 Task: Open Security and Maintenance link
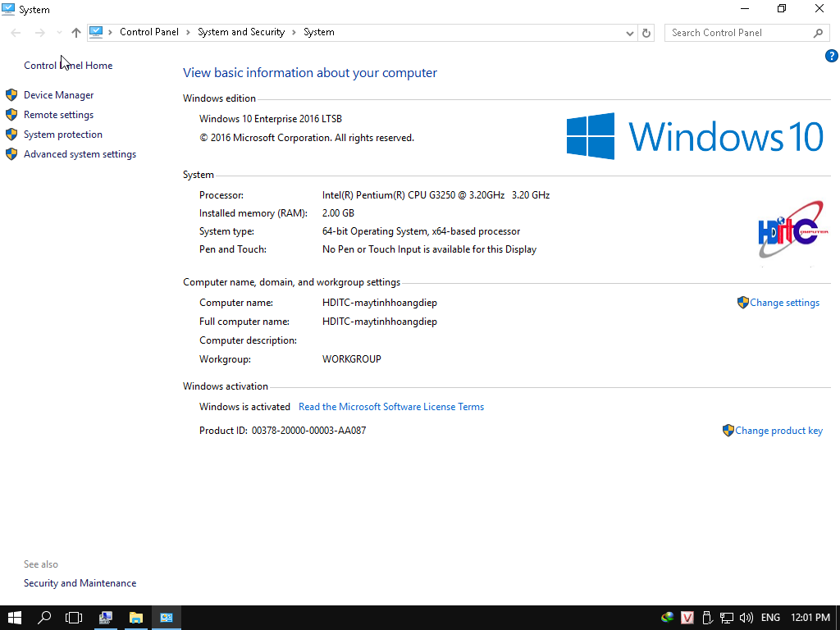pyautogui.click(x=80, y=583)
